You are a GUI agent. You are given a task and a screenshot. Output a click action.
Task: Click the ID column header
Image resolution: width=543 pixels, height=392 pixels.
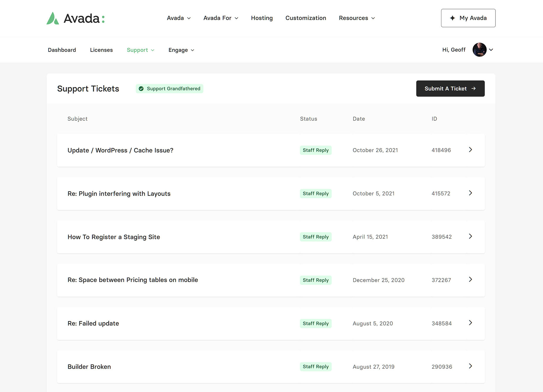[x=434, y=119]
